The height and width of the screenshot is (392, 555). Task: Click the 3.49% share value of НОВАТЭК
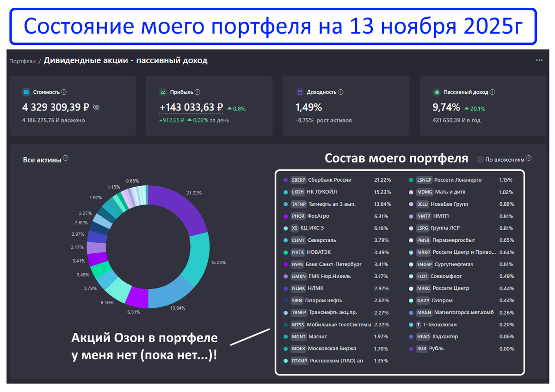coord(382,252)
